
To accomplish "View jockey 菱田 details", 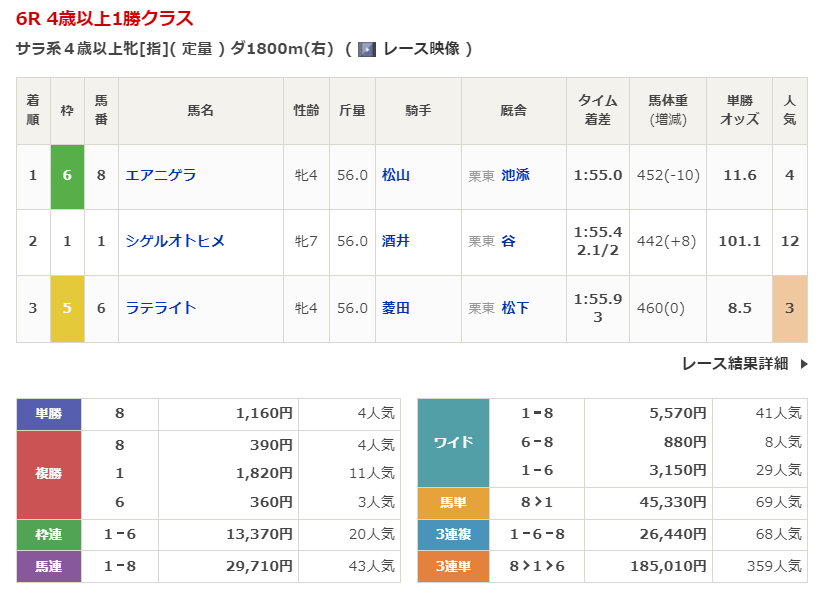I will pos(396,308).
